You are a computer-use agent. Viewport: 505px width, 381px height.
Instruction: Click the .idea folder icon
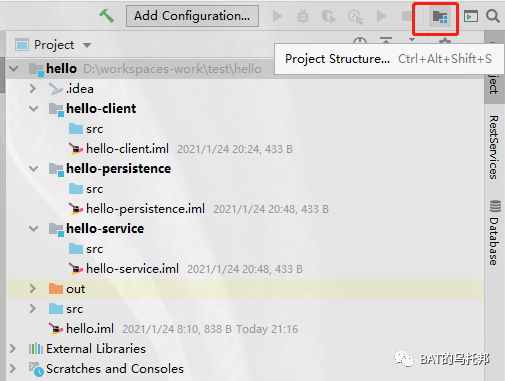(x=55, y=89)
